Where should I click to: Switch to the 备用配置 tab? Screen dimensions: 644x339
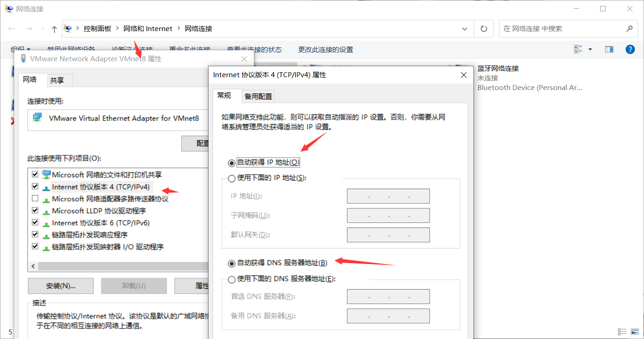(x=258, y=96)
